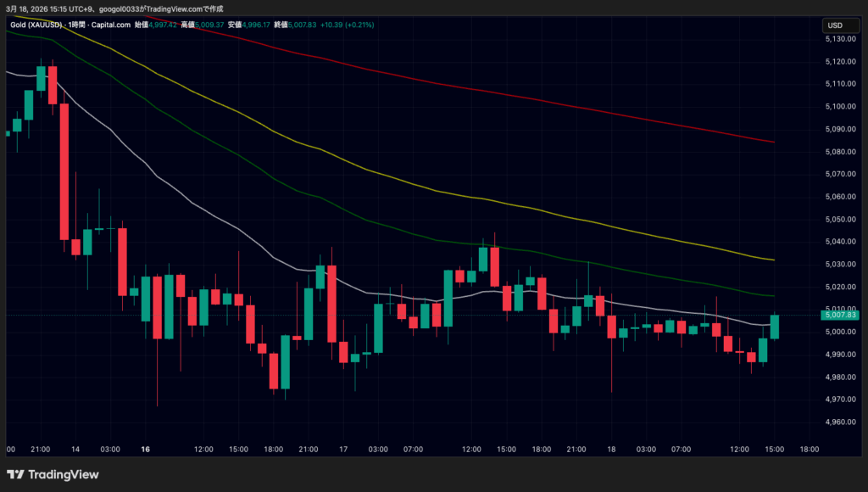Click the latest green candle at the right edge

[x=774, y=327]
